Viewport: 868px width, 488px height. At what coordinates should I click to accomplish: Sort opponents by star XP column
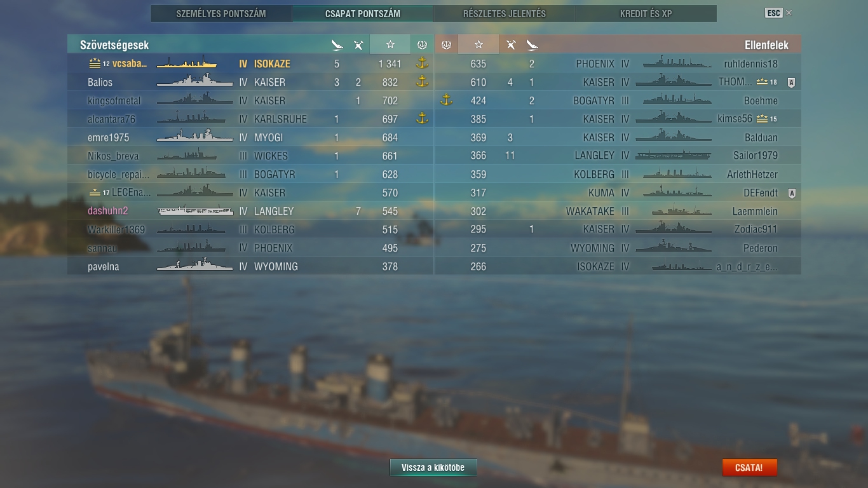click(x=478, y=44)
